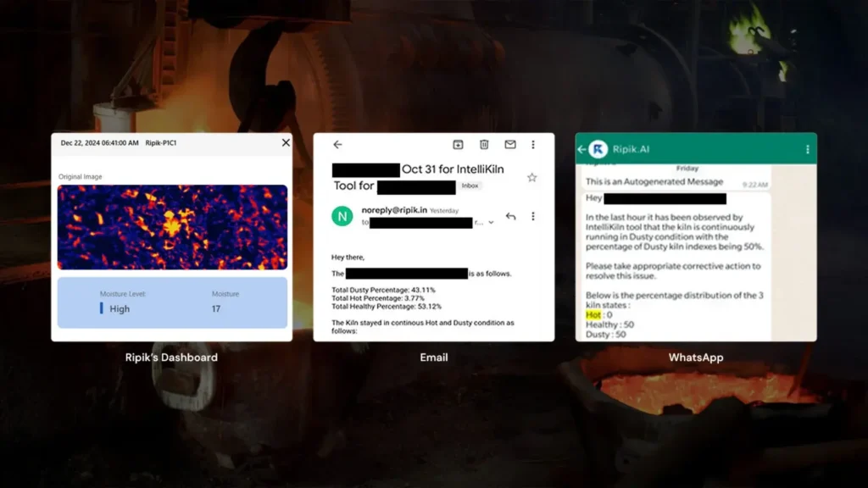Open the email toolbar three-dot overflow menu
This screenshot has height=488, width=868.
pyautogui.click(x=533, y=145)
